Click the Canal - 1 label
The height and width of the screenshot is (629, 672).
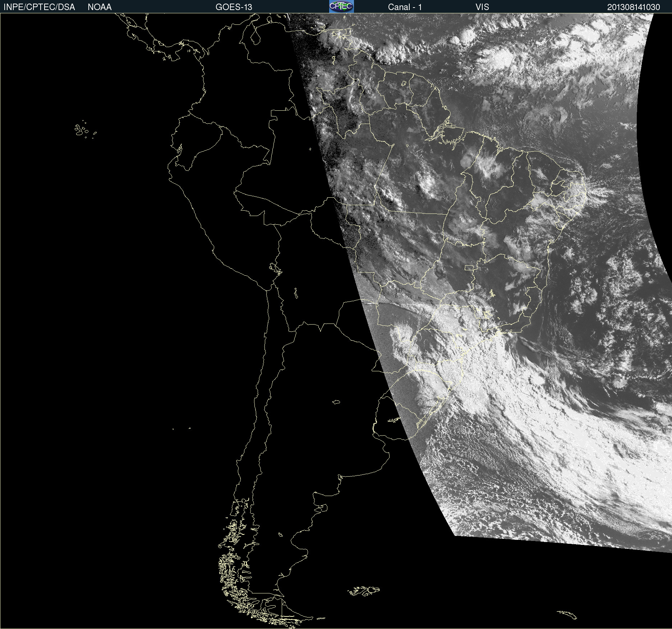pos(405,7)
